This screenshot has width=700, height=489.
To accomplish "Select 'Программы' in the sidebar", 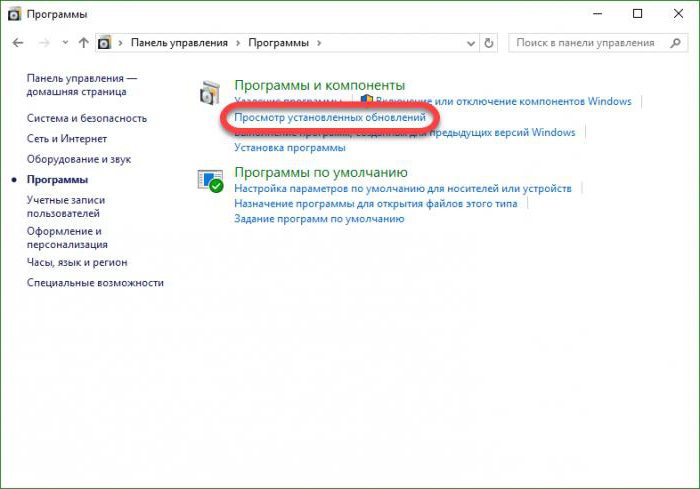I will (57, 180).
